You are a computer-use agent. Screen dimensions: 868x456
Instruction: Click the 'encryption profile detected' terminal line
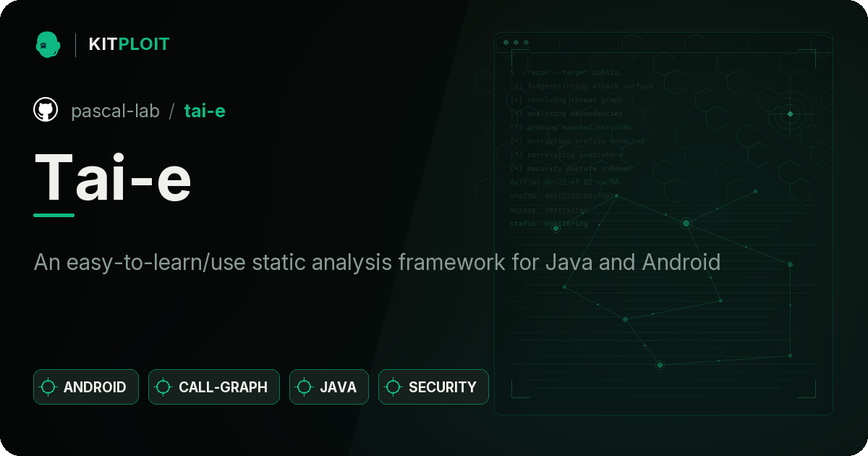tap(576, 141)
